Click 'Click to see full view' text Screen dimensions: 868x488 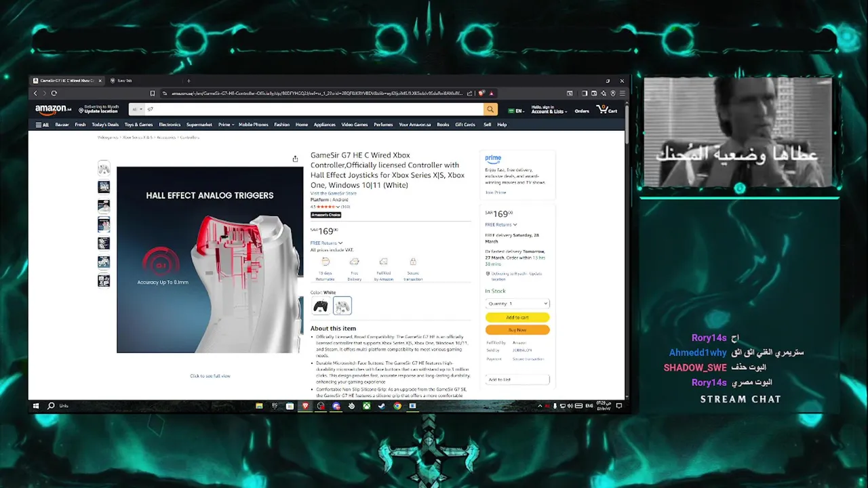pyautogui.click(x=210, y=375)
